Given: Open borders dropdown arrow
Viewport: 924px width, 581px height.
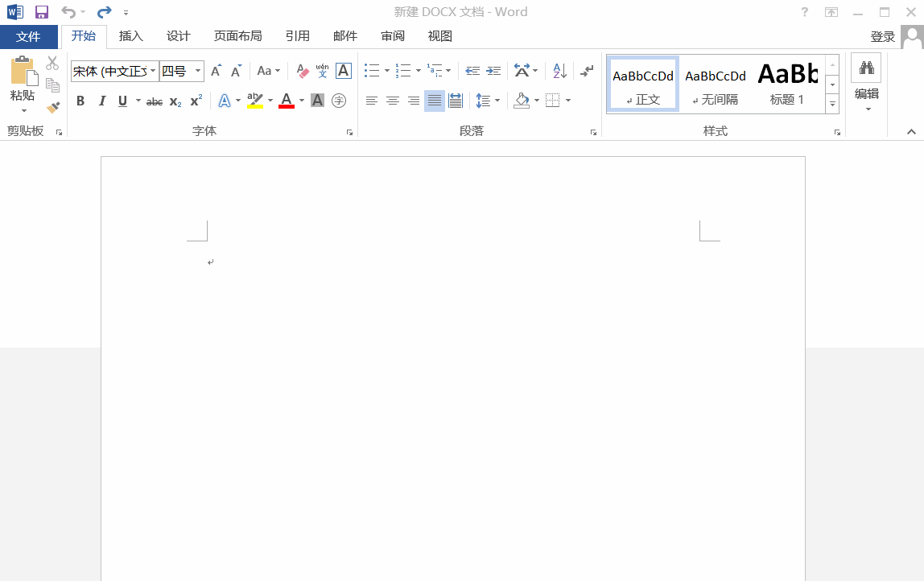Looking at the screenshot, I should (568, 101).
